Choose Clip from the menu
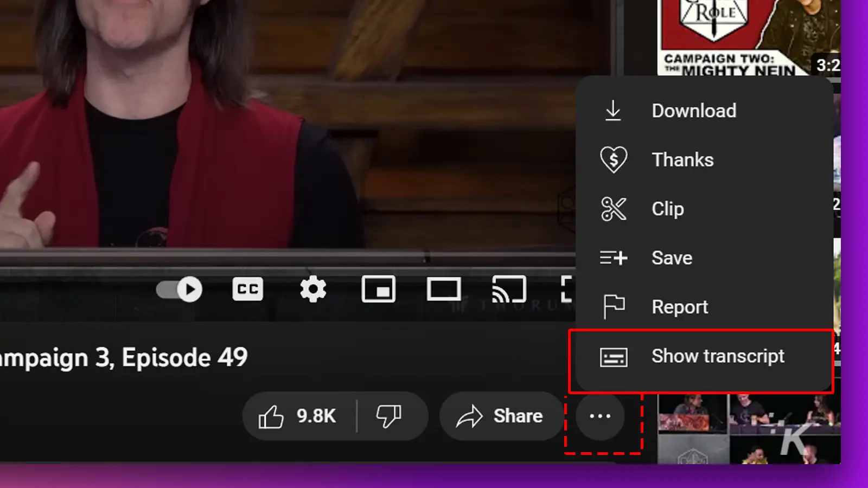The width and height of the screenshot is (868, 488). click(x=704, y=209)
